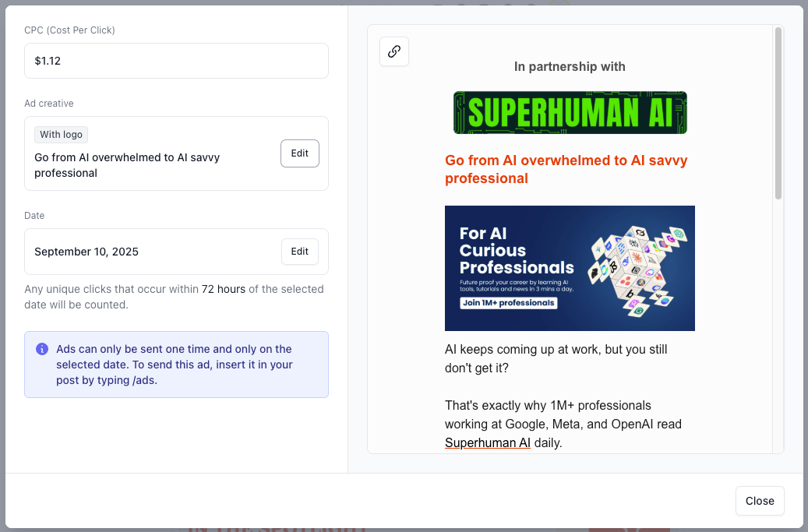Open the underlined Superhuman AI link

tap(488, 443)
